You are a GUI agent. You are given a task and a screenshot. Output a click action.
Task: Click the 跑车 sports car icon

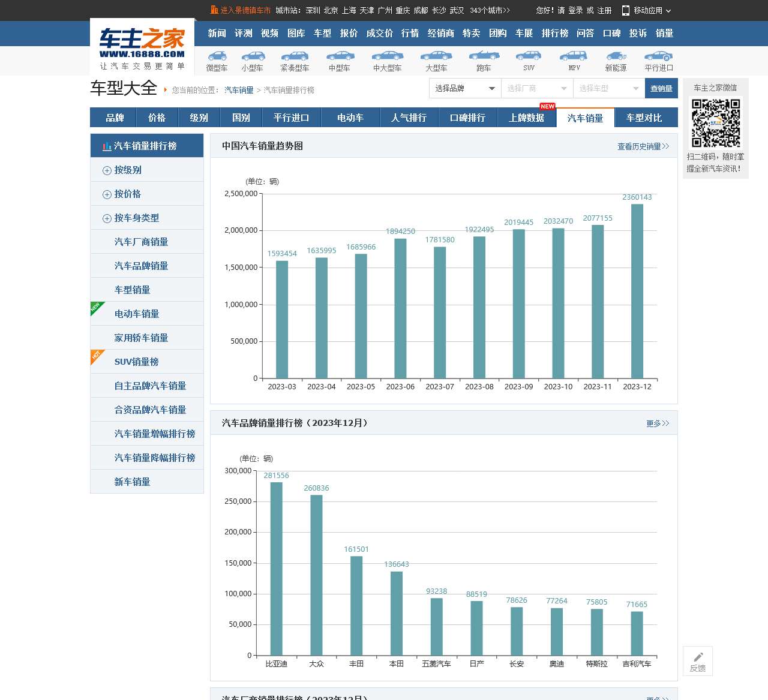click(484, 56)
